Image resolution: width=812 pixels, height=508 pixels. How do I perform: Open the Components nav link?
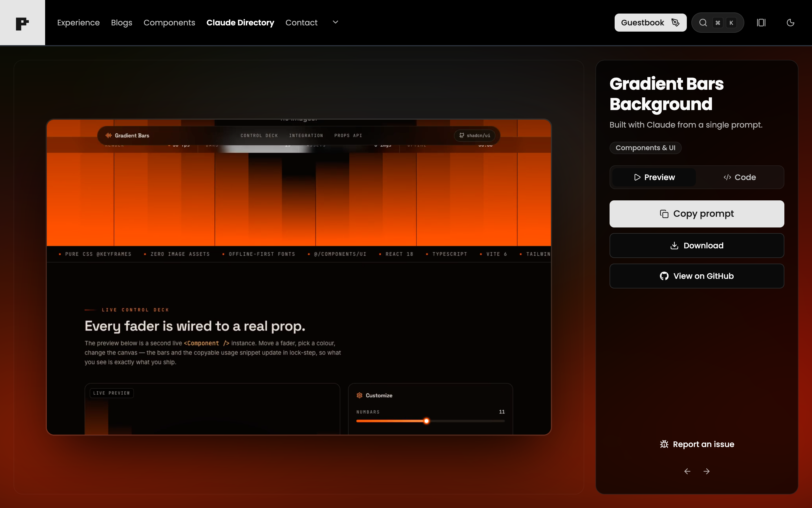tap(169, 23)
